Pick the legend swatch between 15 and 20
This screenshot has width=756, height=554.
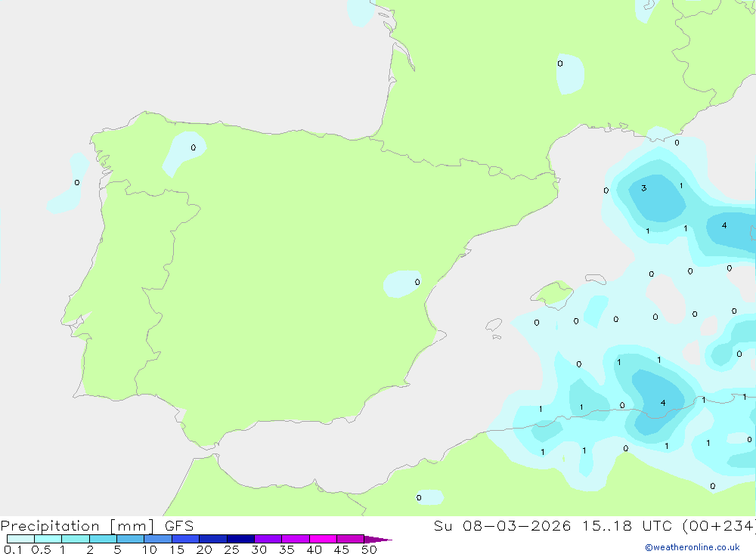(x=185, y=539)
